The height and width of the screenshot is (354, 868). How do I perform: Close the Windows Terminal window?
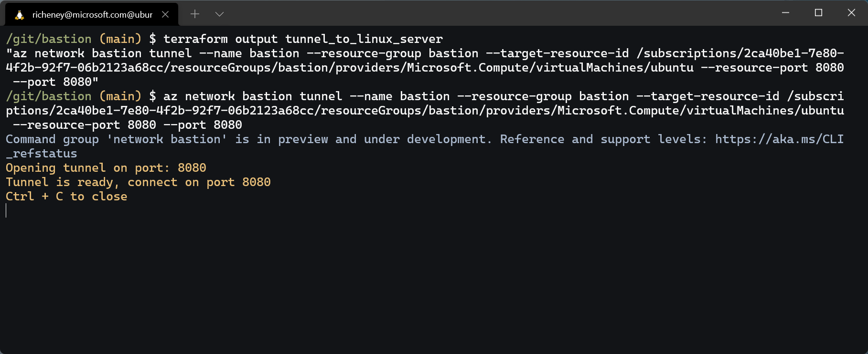coord(851,13)
